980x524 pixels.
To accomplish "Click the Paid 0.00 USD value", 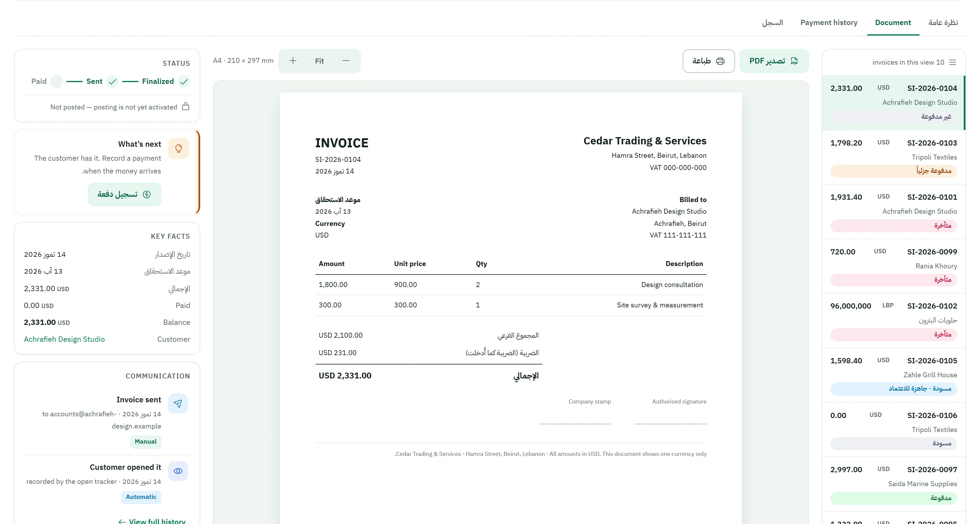I will (39, 306).
